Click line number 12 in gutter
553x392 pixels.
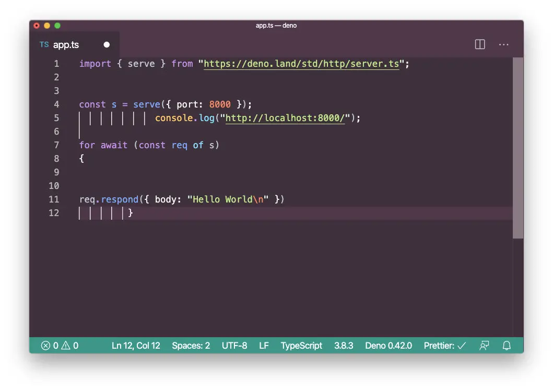pos(54,213)
